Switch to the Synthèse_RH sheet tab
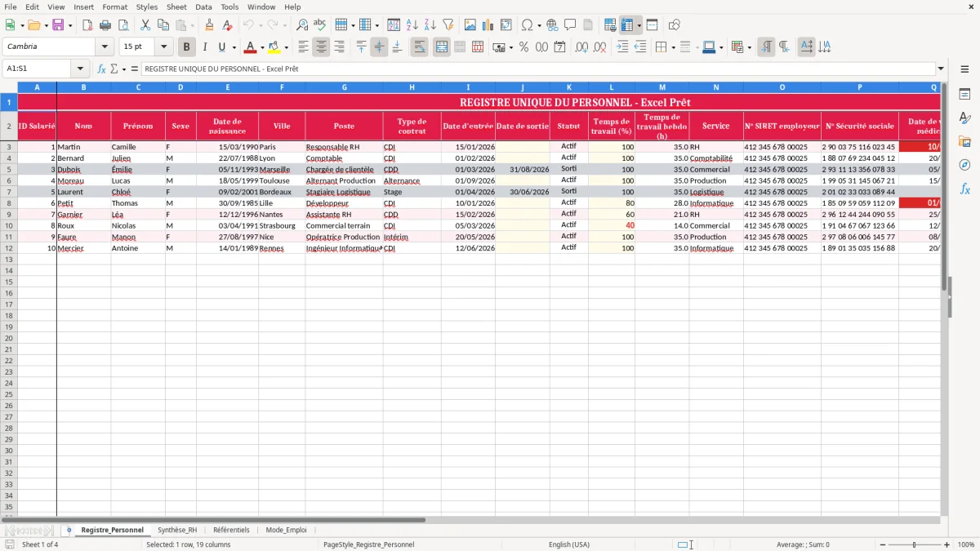Viewport: 980px width, 551px height. coord(177,530)
